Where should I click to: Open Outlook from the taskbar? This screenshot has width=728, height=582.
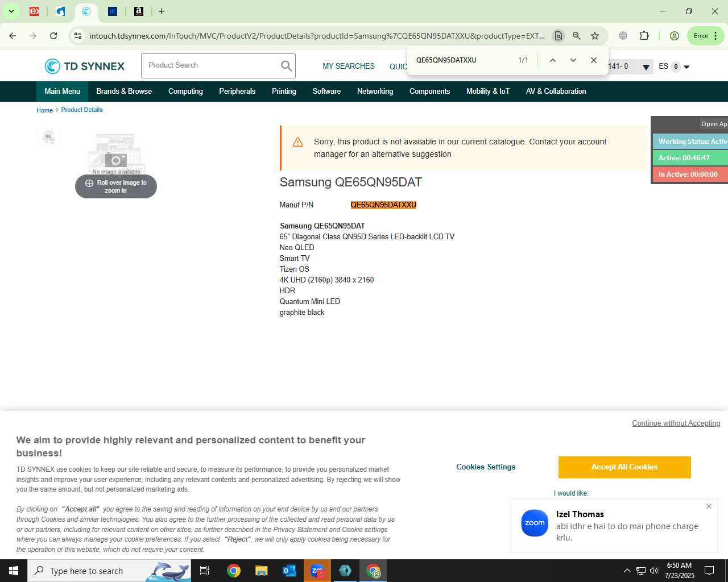coord(289,571)
